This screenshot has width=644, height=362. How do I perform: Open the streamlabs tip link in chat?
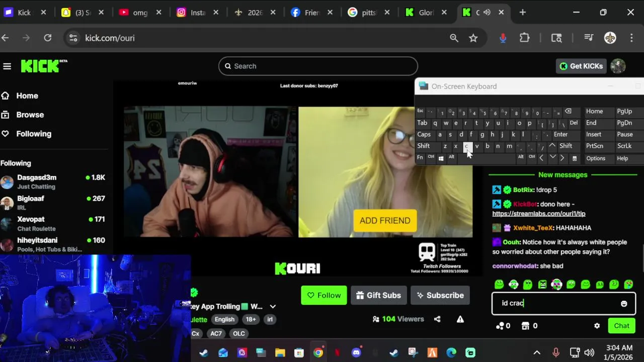539,214
